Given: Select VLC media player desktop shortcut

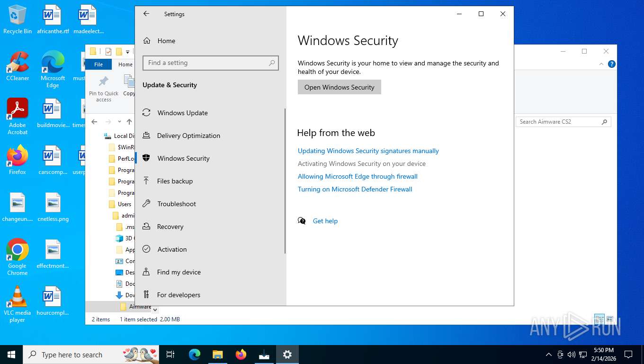Looking at the screenshot, I should [18, 304].
